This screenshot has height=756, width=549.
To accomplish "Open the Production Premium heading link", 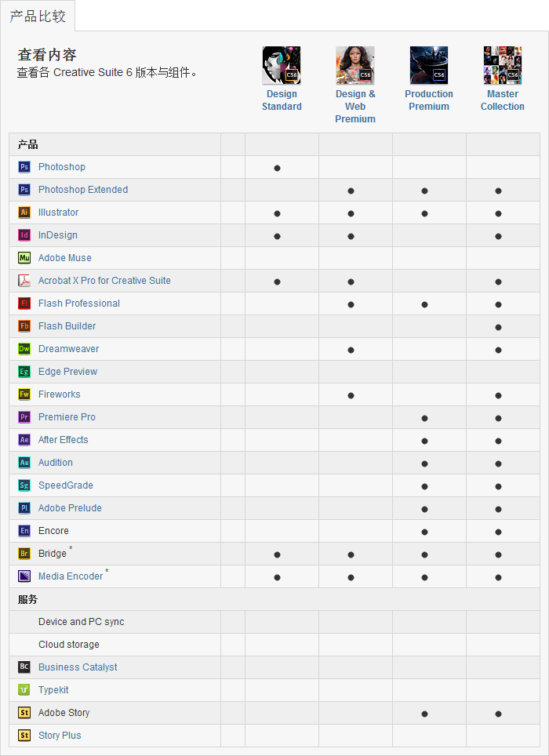I will (429, 100).
